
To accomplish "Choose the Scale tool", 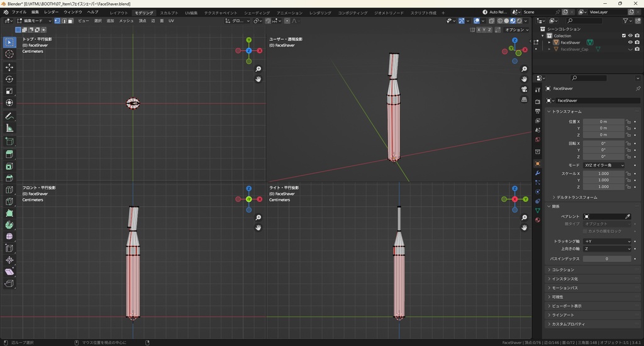I will (9, 91).
